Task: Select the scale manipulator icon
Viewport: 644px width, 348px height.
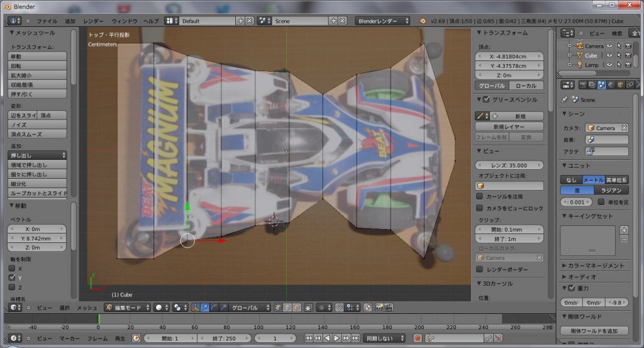Action: pyautogui.click(x=223, y=307)
